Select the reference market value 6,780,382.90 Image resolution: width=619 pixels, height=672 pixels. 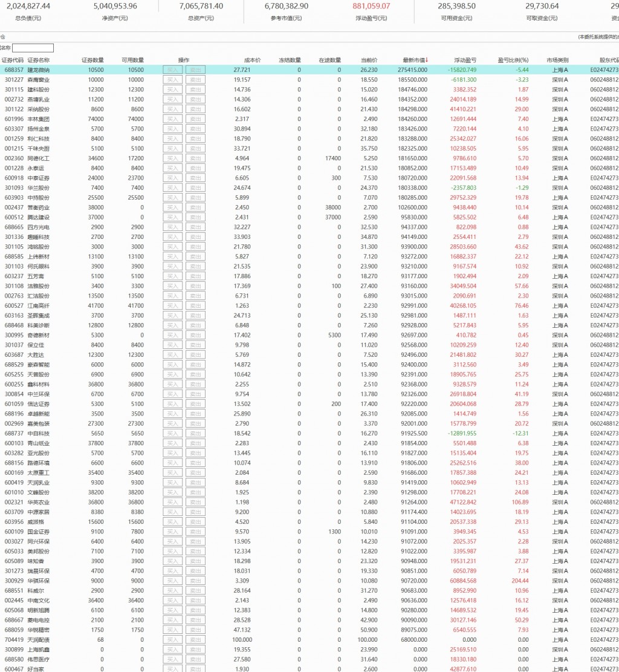[286, 6]
